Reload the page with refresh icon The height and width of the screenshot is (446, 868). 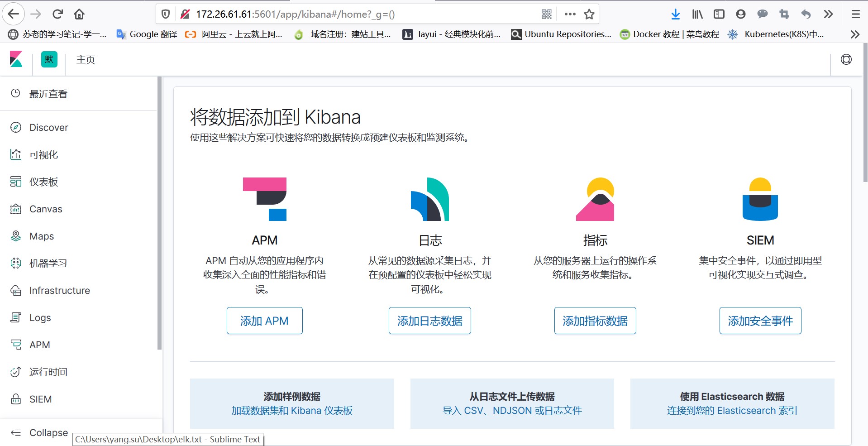click(57, 14)
